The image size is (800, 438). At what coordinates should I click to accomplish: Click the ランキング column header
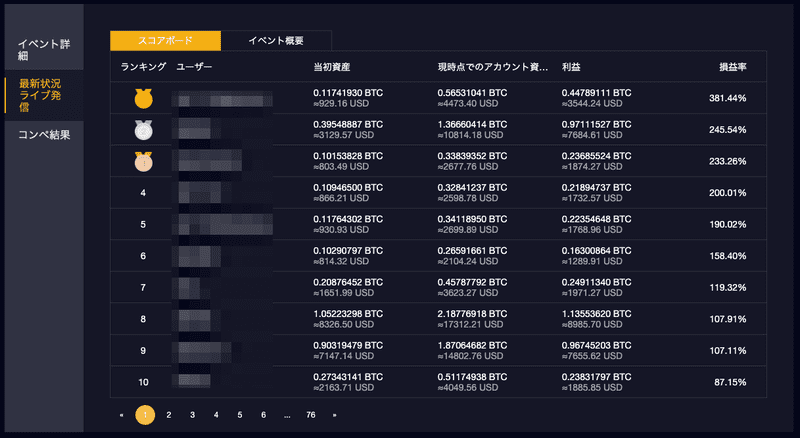tap(143, 67)
